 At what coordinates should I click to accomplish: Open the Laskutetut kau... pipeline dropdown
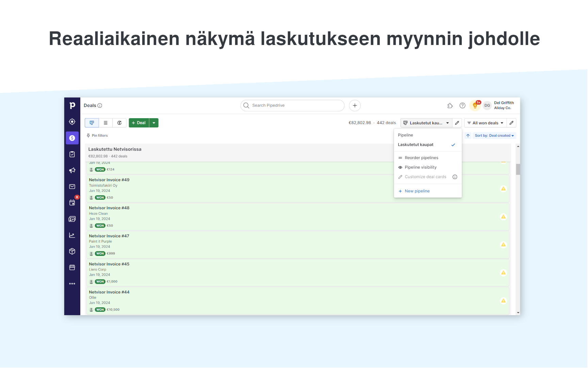426,123
